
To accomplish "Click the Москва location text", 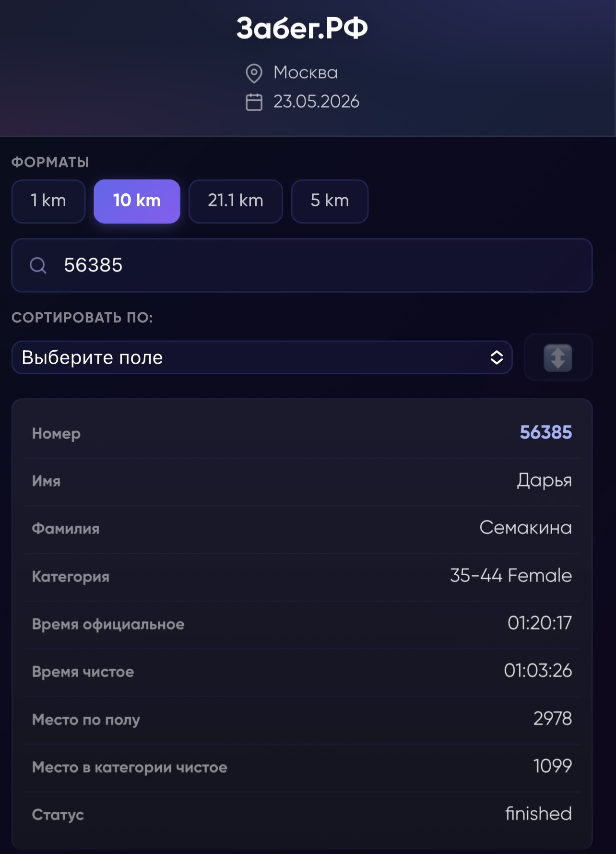I will click(306, 73).
